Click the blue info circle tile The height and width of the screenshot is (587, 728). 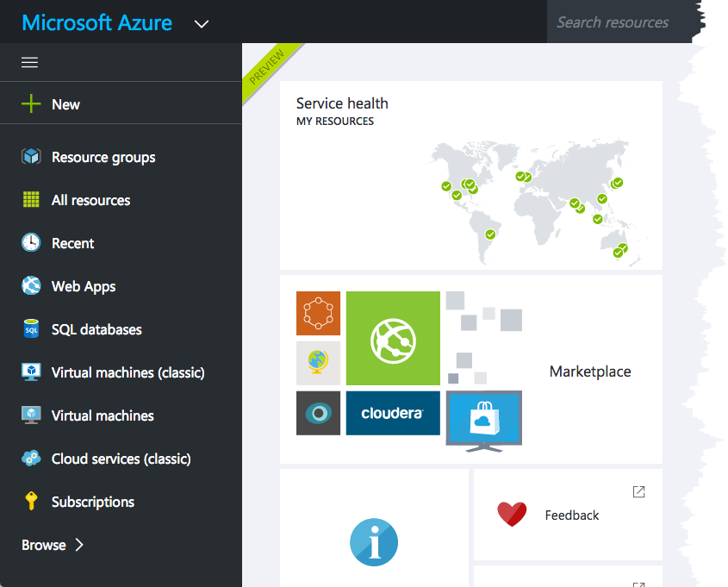(374, 542)
